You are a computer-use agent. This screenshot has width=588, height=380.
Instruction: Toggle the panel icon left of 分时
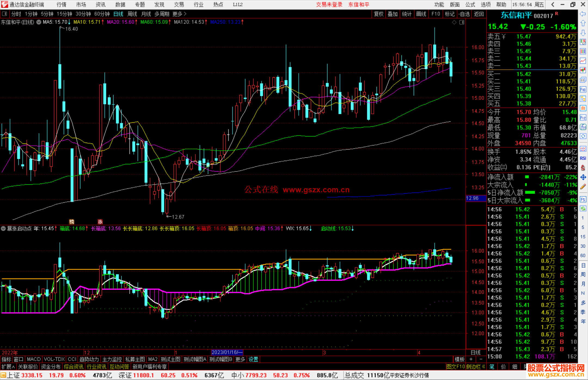tap(4, 14)
